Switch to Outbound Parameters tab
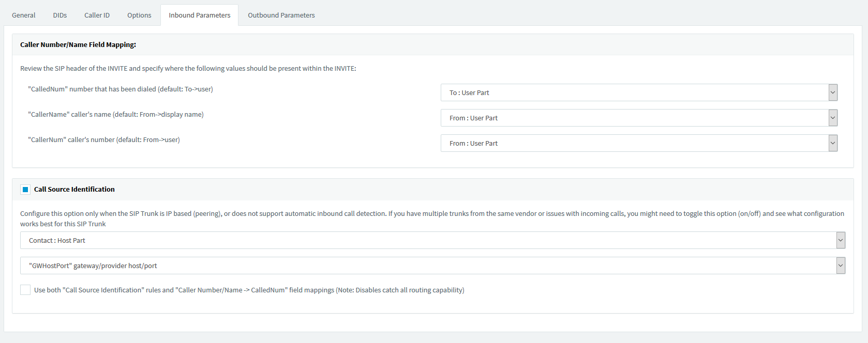 (x=281, y=15)
